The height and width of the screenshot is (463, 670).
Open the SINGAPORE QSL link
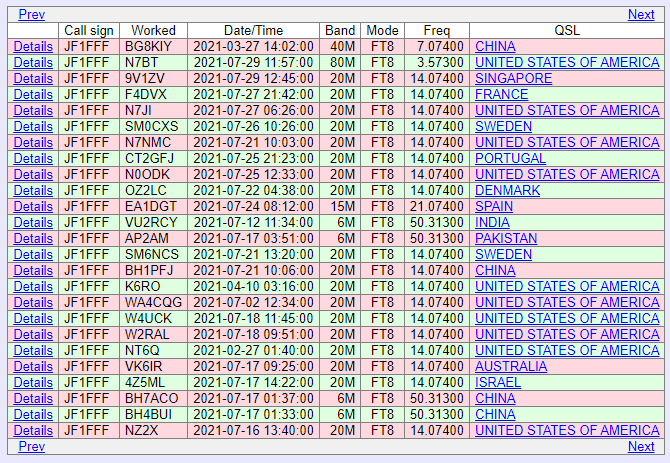click(514, 79)
